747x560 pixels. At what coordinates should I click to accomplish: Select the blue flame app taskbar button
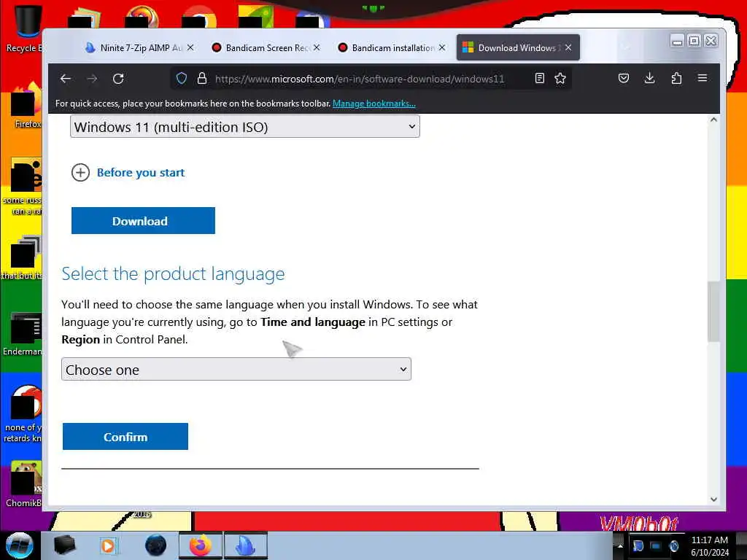coord(245,545)
